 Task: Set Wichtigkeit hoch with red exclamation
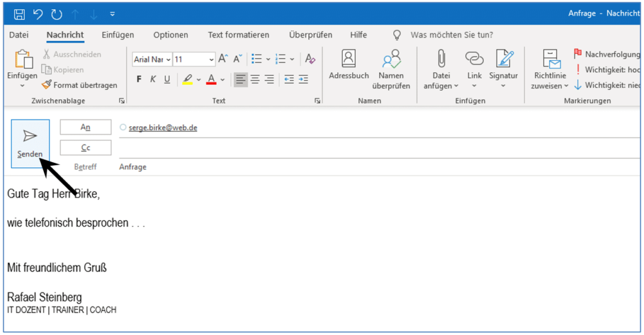607,69
